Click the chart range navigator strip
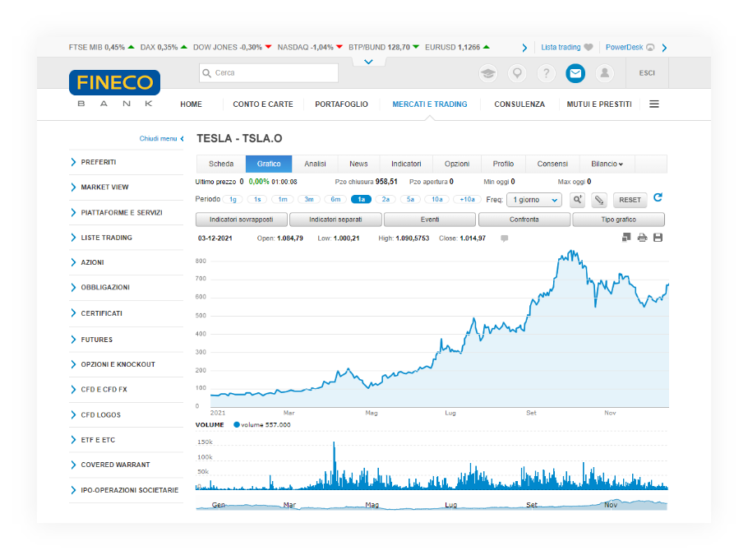The height and width of the screenshot is (560, 748). (432, 504)
